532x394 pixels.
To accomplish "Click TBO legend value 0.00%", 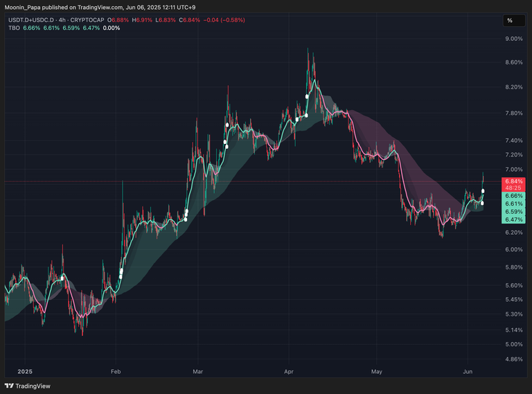I will 112,28.
